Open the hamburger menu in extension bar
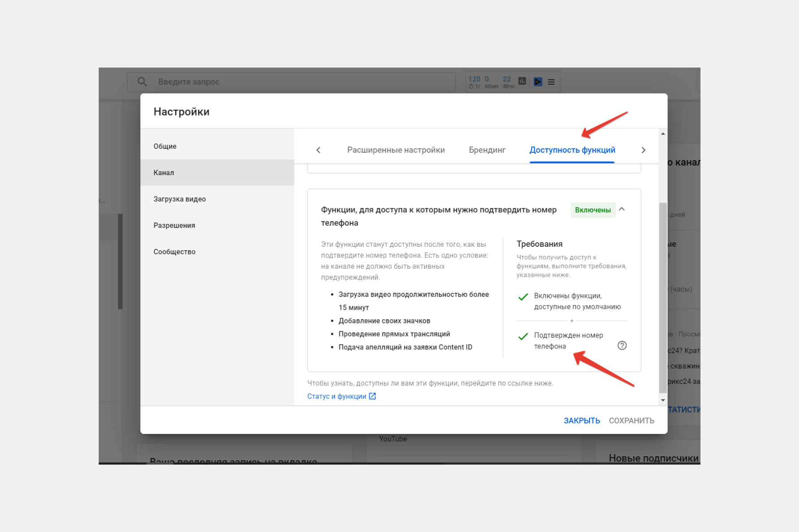The width and height of the screenshot is (799, 532). [551, 82]
